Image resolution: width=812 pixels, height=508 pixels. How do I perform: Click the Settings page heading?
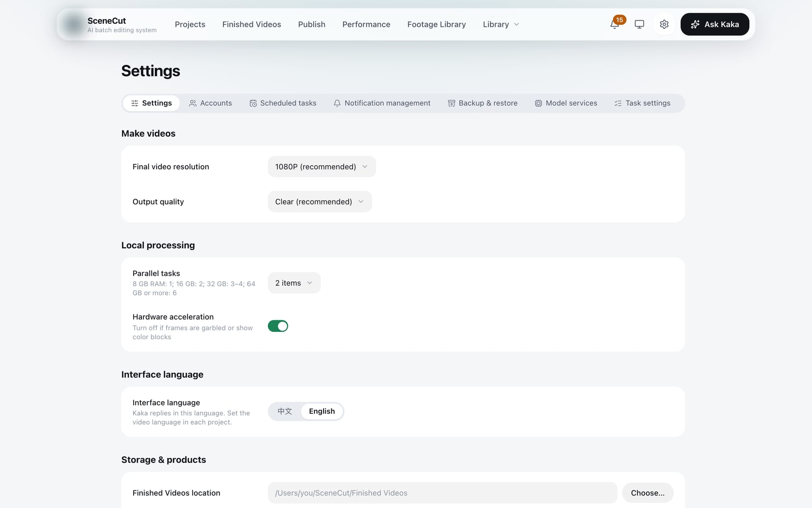click(151, 71)
